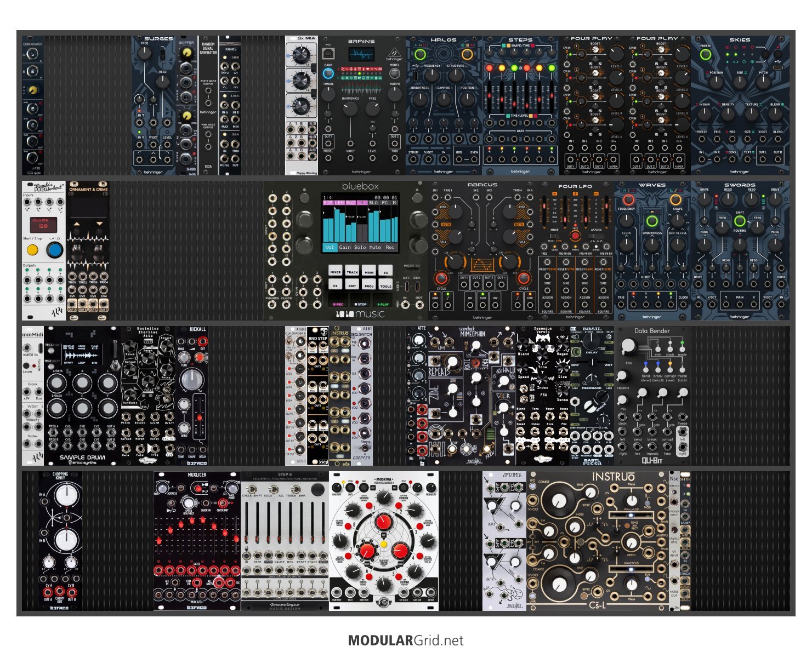812x652 pixels.
Task: Open the TRACK page on bluebox
Action: tap(352, 271)
